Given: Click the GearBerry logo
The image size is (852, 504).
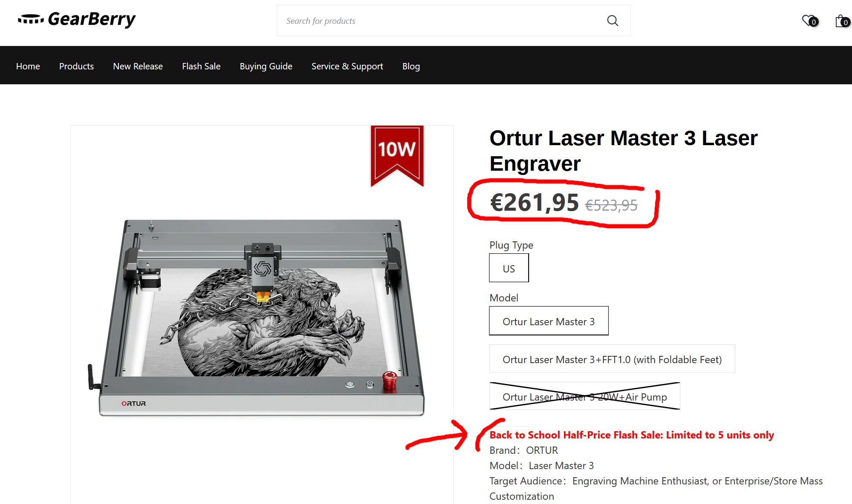Looking at the screenshot, I should coord(77,19).
